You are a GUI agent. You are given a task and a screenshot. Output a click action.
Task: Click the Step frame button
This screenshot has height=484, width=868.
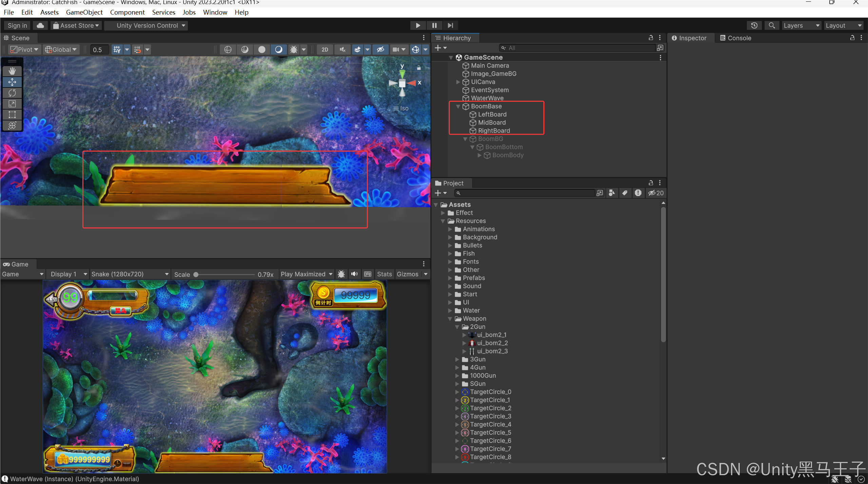tap(450, 25)
